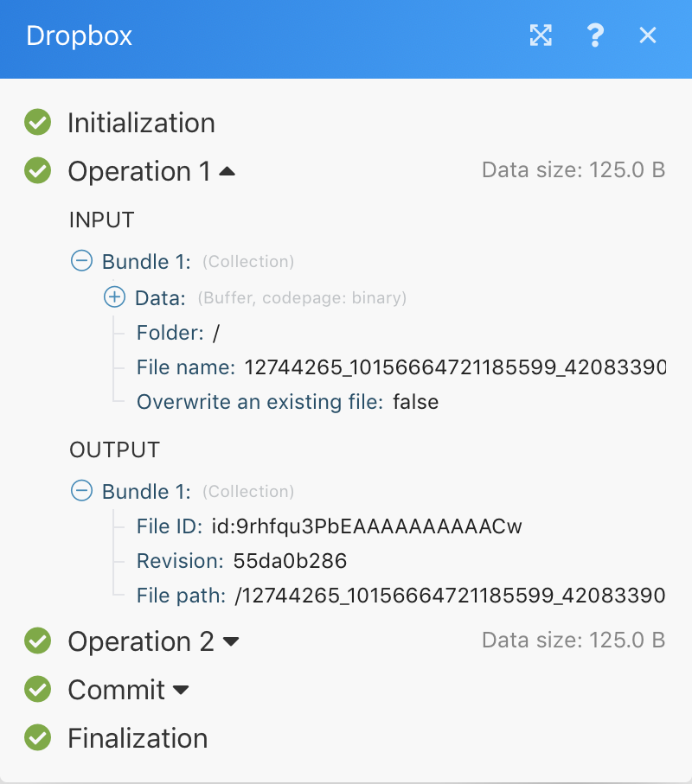Click the Dropbox title in header
This screenshot has width=692, height=784.
(79, 36)
